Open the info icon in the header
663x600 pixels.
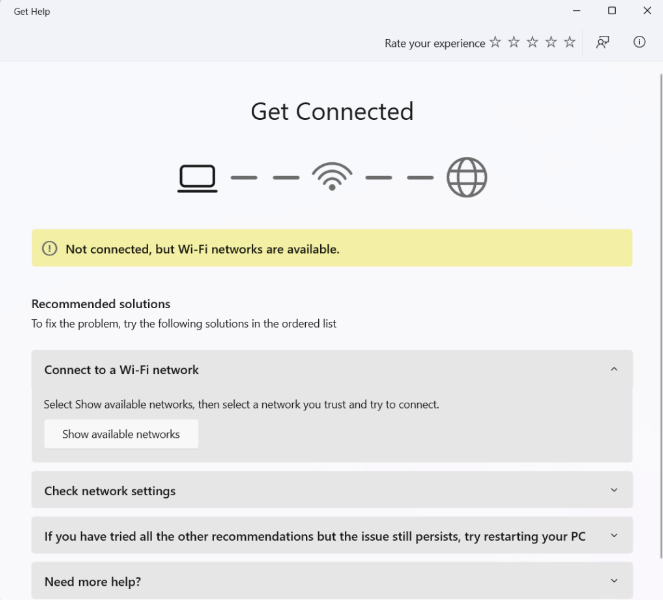click(x=640, y=42)
